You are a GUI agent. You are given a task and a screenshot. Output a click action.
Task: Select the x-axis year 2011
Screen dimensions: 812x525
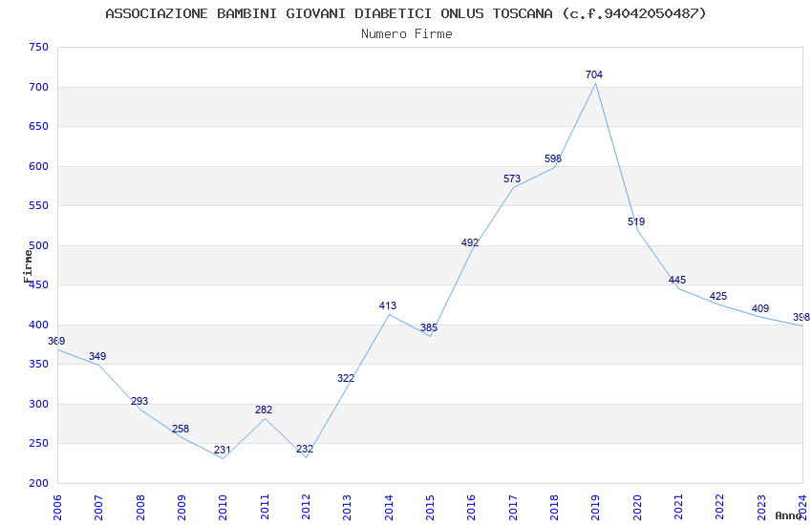click(264, 508)
